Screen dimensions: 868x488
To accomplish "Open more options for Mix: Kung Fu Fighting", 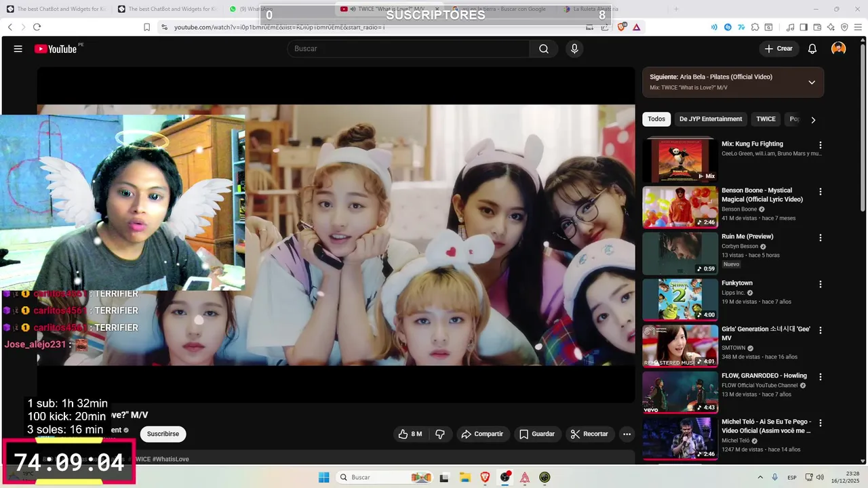I will 820,145.
